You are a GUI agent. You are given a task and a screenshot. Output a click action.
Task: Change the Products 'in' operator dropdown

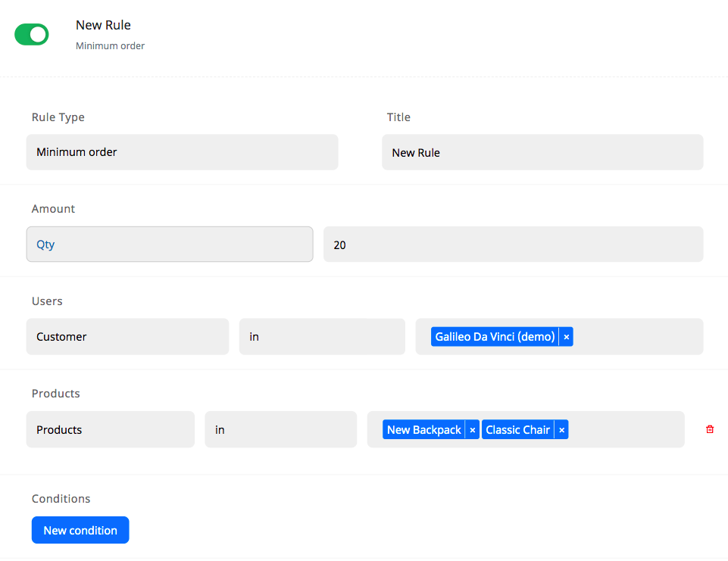[x=280, y=430]
